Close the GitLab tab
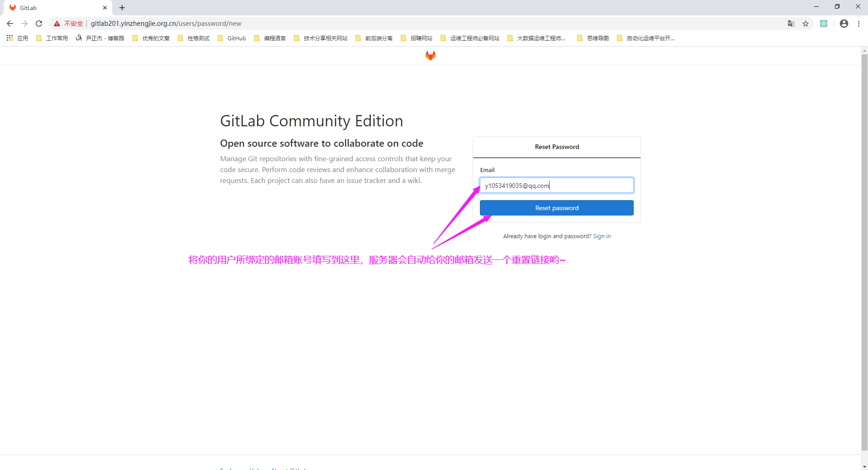868x470 pixels. tap(105, 8)
